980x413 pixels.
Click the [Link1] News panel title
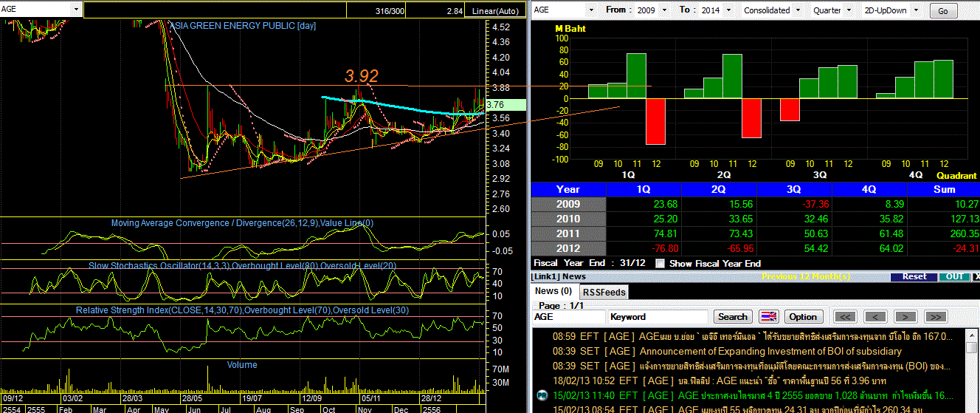pyautogui.click(x=559, y=276)
